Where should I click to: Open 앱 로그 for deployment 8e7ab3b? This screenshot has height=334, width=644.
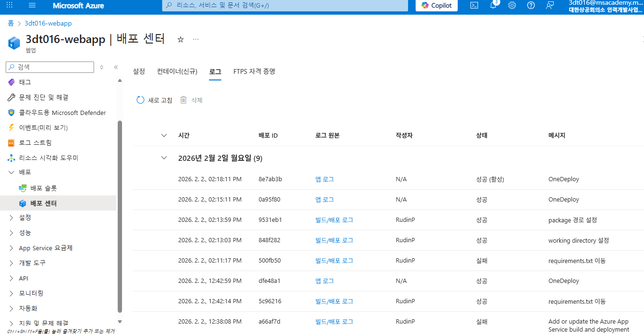pos(324,179)
